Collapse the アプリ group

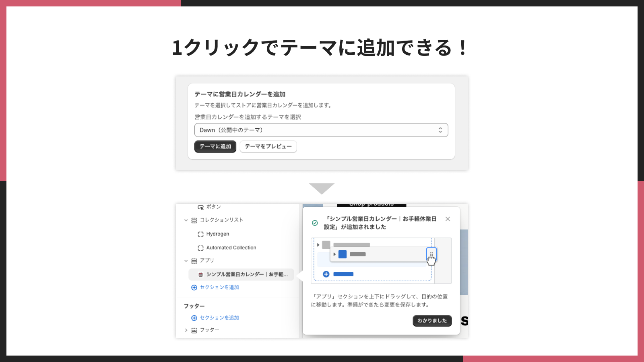186,261
